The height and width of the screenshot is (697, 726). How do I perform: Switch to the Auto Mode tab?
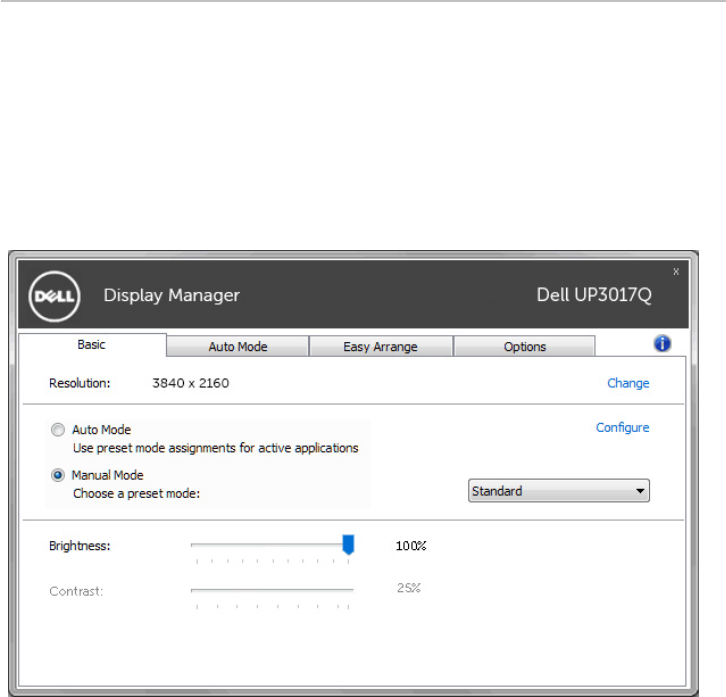238,347
